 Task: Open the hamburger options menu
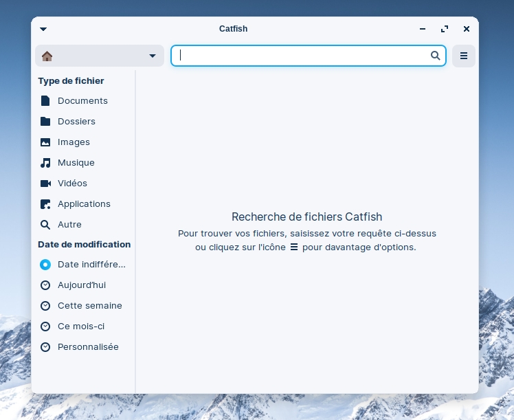pyautogui.click(x=464, y=56)
